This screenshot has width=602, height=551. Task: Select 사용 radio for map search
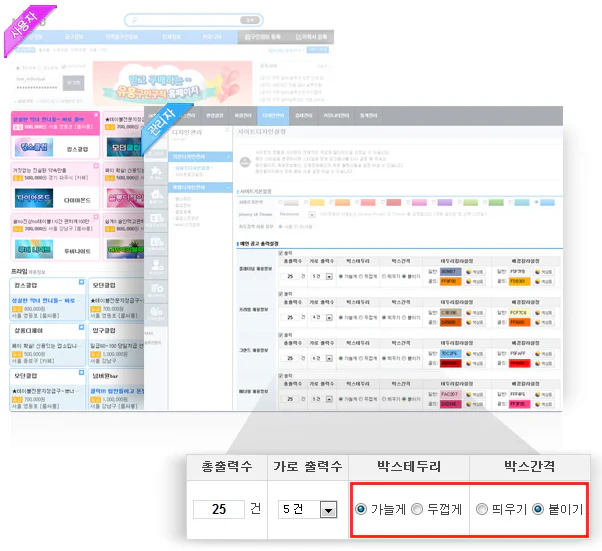click(281, 227)
